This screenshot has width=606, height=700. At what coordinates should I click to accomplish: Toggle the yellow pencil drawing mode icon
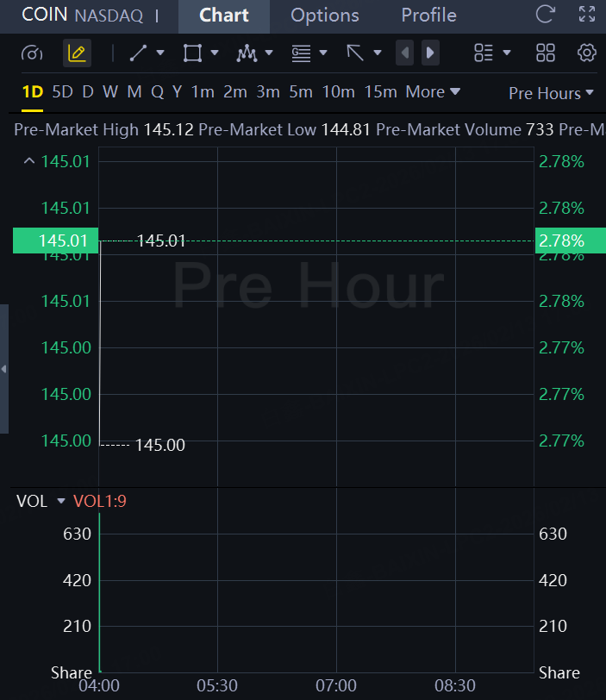(77, 53)
